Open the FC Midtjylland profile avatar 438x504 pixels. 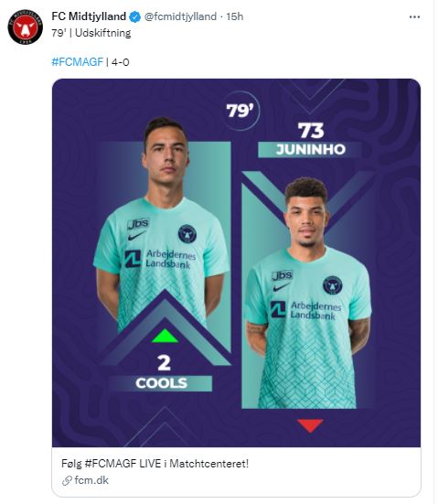(x=25, y=27)
